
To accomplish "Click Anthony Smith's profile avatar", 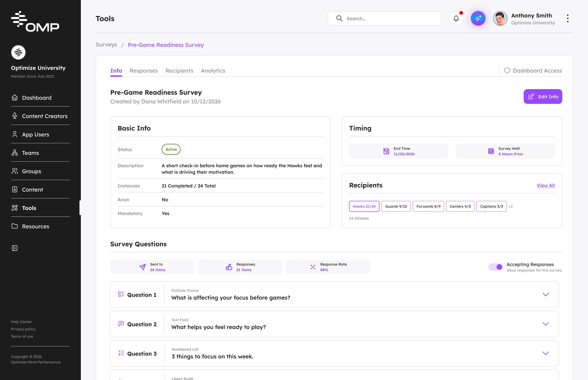I will [500, 19].
